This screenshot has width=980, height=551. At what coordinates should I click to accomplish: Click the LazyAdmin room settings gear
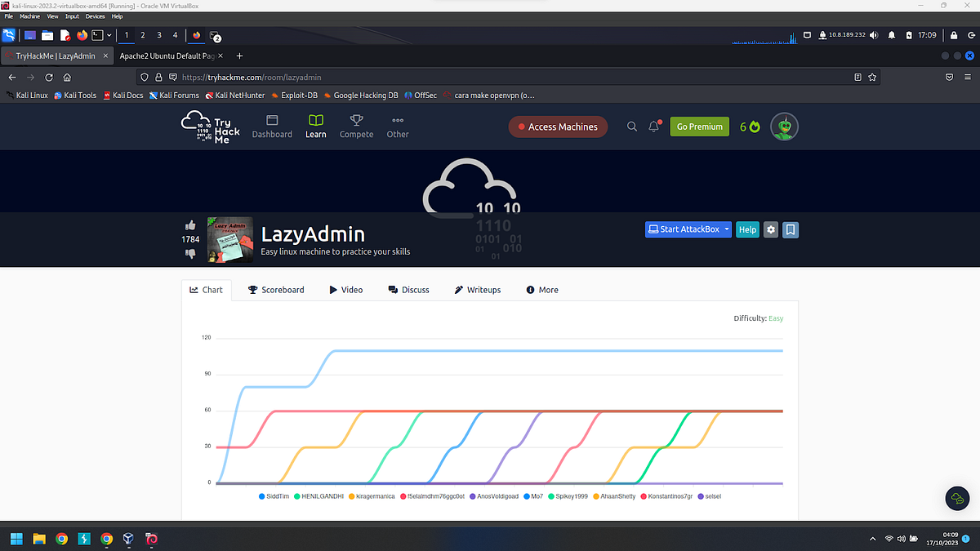coord(770,229)
